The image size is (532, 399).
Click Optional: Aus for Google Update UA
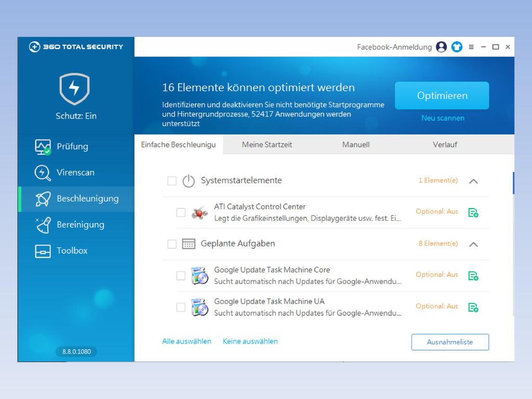click(x=436, y=306)
